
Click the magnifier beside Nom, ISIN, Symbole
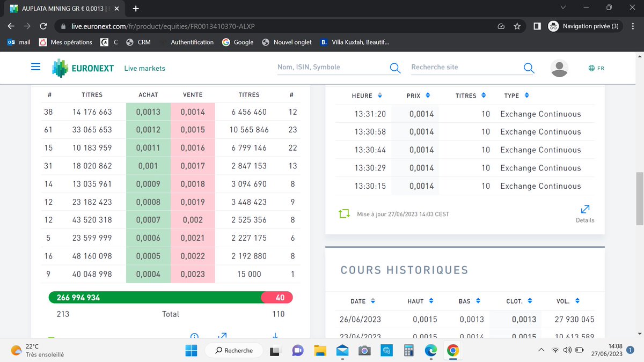395,68
